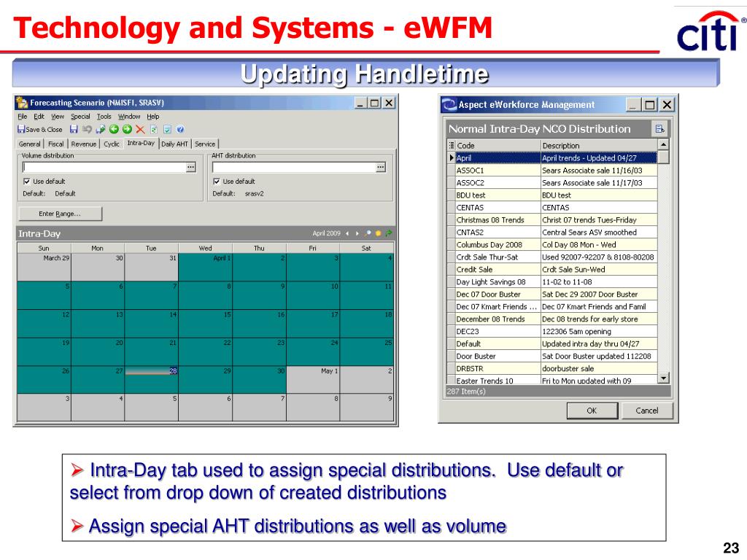Close the Aspect eWorkforce Management dialog
The image size is (747, 560).
tap(667, 105)
